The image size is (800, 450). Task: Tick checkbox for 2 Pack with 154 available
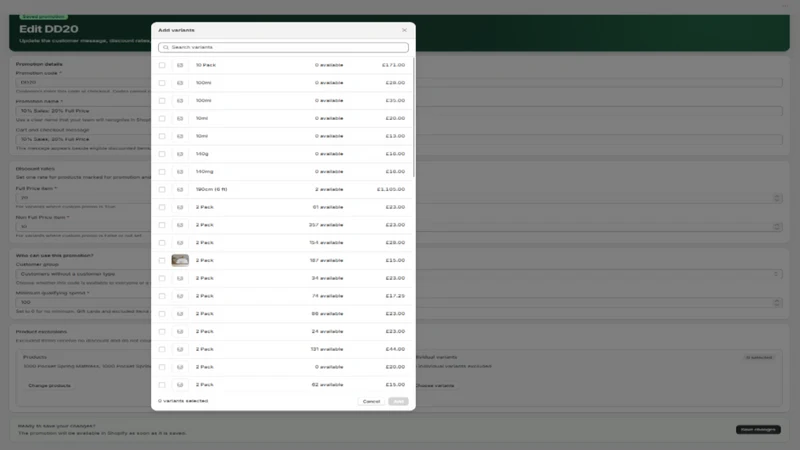pos(162,243)
